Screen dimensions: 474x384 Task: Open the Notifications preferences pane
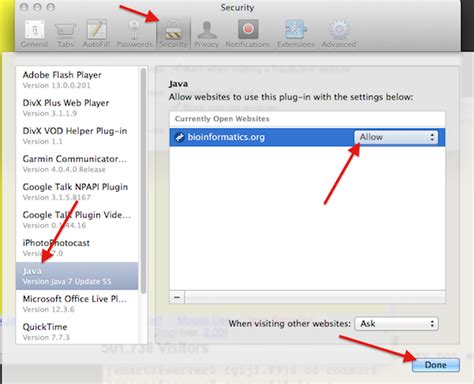(x=248, y=34)
